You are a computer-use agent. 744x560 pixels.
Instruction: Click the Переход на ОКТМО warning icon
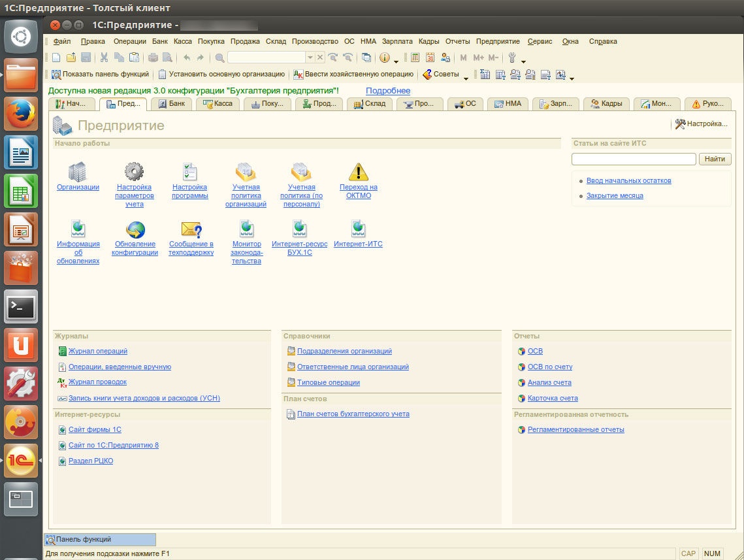[x=358, y=171]
